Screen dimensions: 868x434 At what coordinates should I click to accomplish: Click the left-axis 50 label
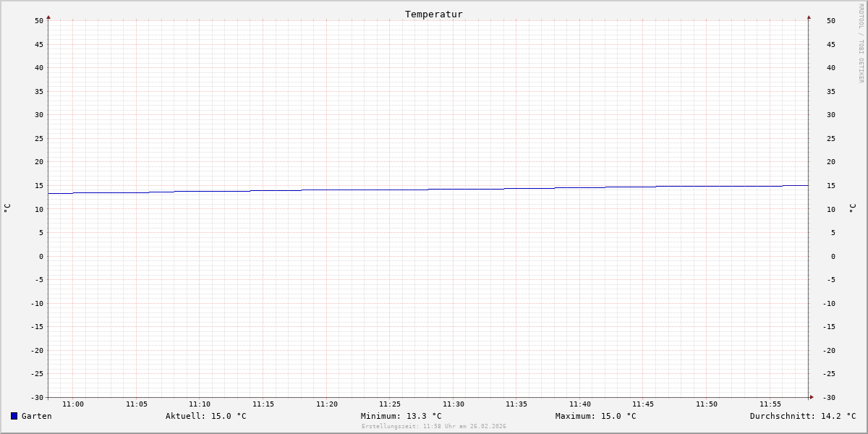click(x=39, y=20)
